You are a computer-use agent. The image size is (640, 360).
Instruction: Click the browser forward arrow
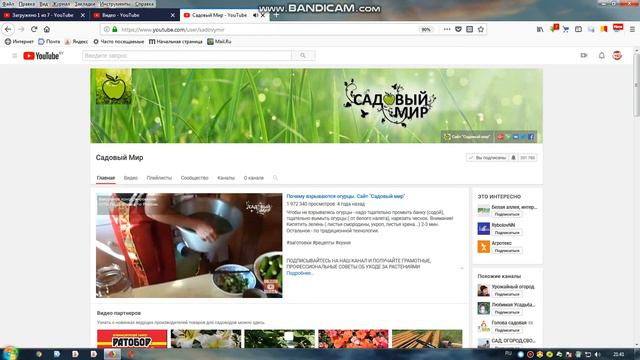[21, 29]
